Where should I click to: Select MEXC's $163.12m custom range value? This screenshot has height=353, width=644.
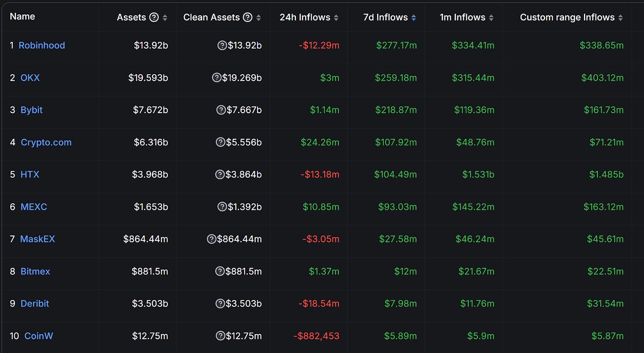604,206
